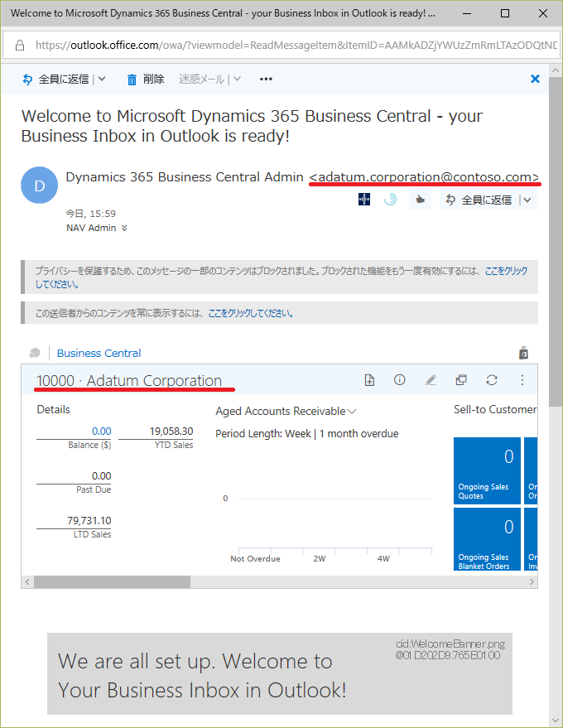Click the pop-out window icon
The width and height of the screenshot is (563, 728).
coord(461,380)
